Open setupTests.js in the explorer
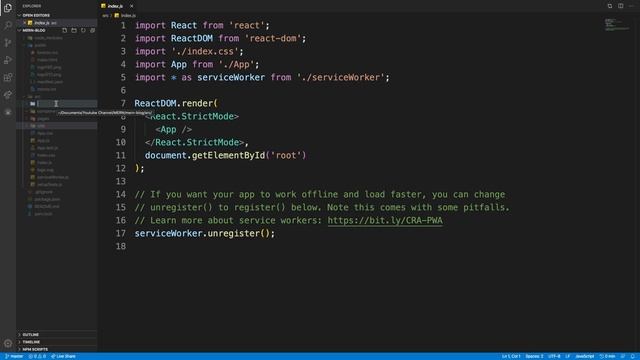Viewport: 640px width, 360px height. click(50, 184)
